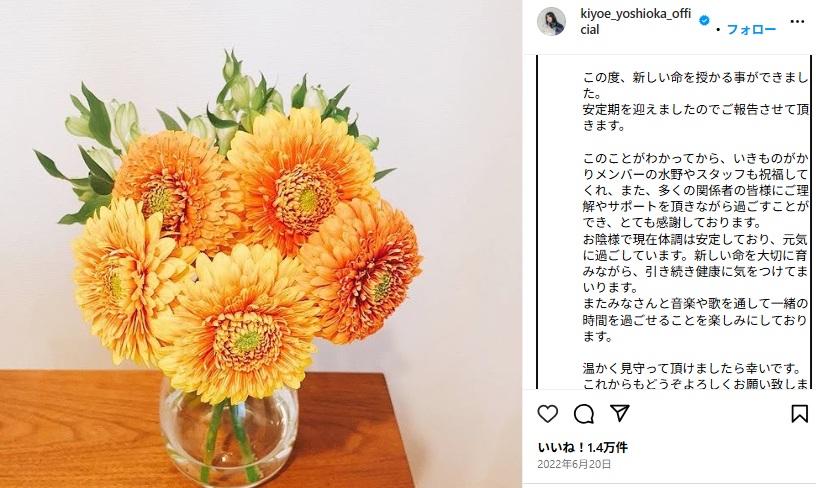Click the フォロー follow button
Image resolution: width=816 pixels, height=488 pixels.
click(751, 30)
